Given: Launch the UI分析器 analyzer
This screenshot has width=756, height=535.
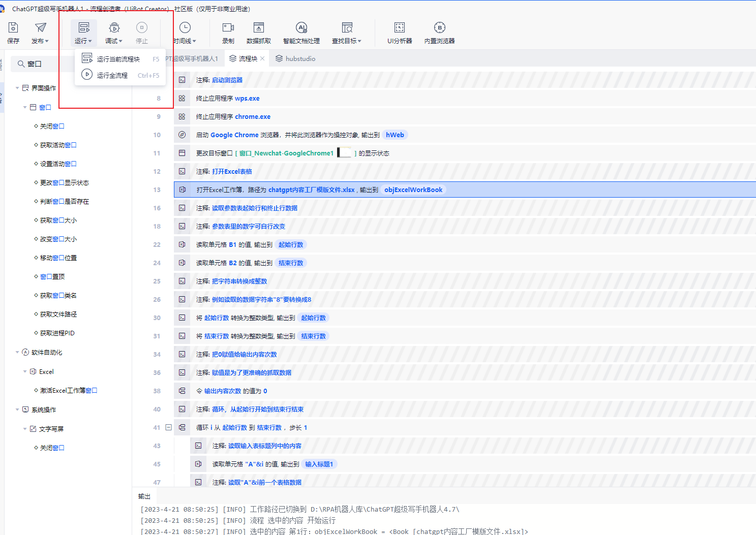Looking at the screenshot, I should click(x=400, y=33).
